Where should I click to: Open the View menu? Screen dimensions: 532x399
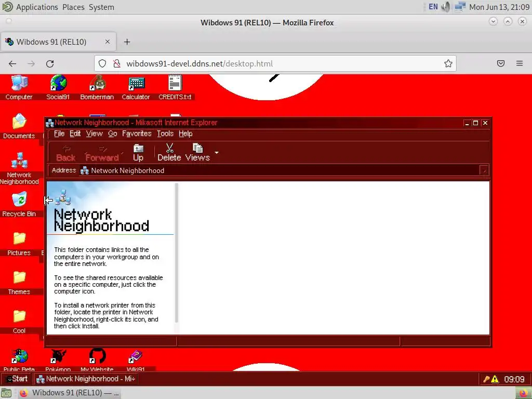point(95,134)
